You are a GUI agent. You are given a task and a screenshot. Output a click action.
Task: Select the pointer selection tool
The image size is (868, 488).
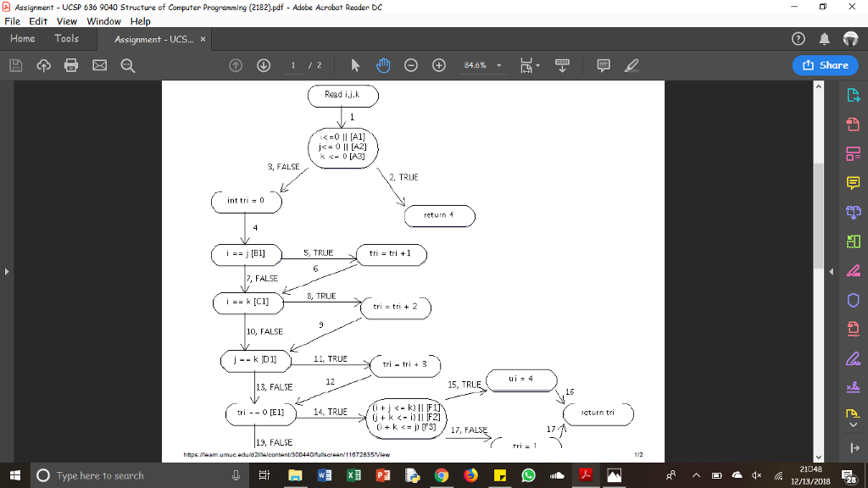click(x=355, y=64)
